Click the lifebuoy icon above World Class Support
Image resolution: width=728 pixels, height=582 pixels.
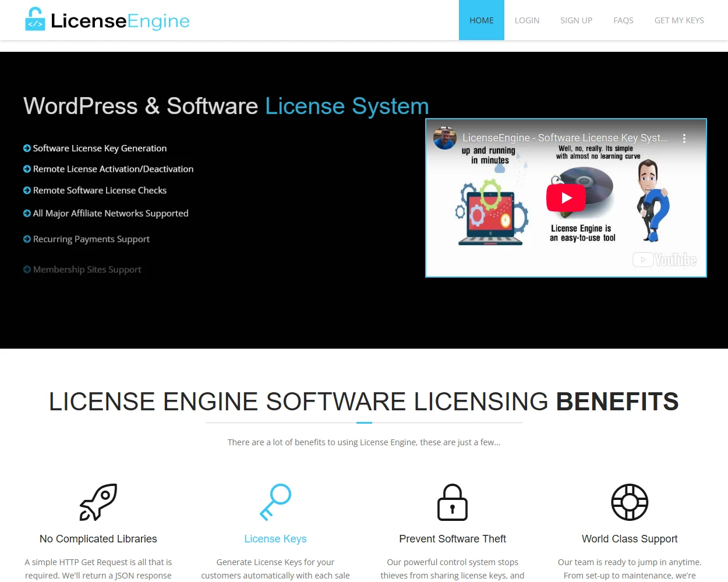pyautogui.click(x=630, y=502)
